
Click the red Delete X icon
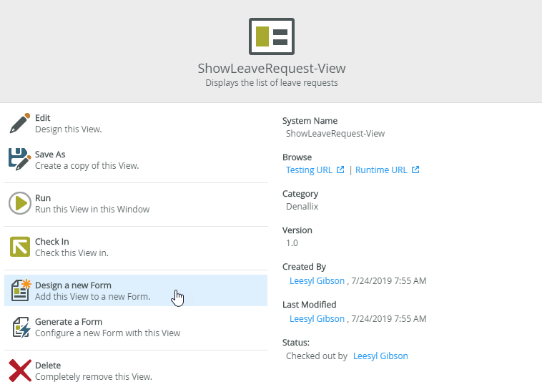[x=20, y=371]
